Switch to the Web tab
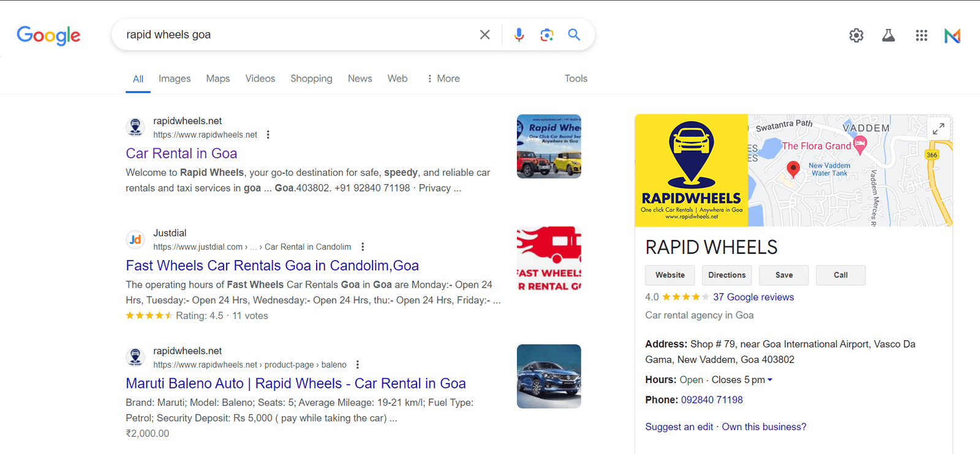This screenshot has width=980, height=454. tap(398, 78)
